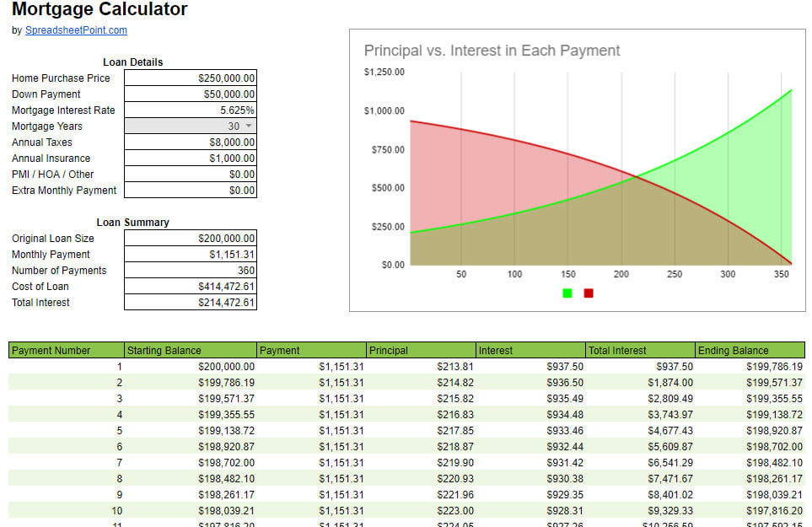
Task: Select interest $935.49 in payment 3 row
Action: click(531, 399)
